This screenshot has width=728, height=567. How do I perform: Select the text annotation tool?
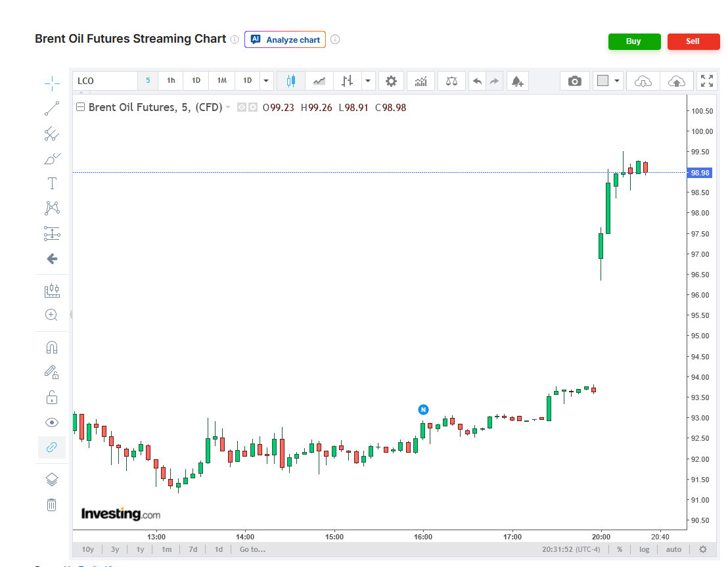52,183
